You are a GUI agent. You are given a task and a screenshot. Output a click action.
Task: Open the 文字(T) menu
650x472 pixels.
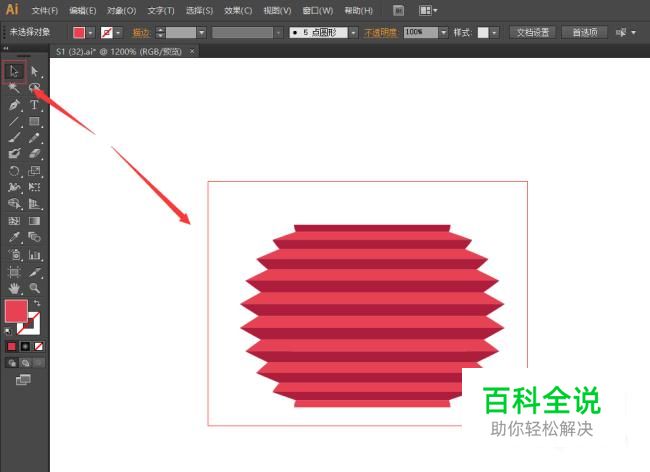(x=161, y=11)
